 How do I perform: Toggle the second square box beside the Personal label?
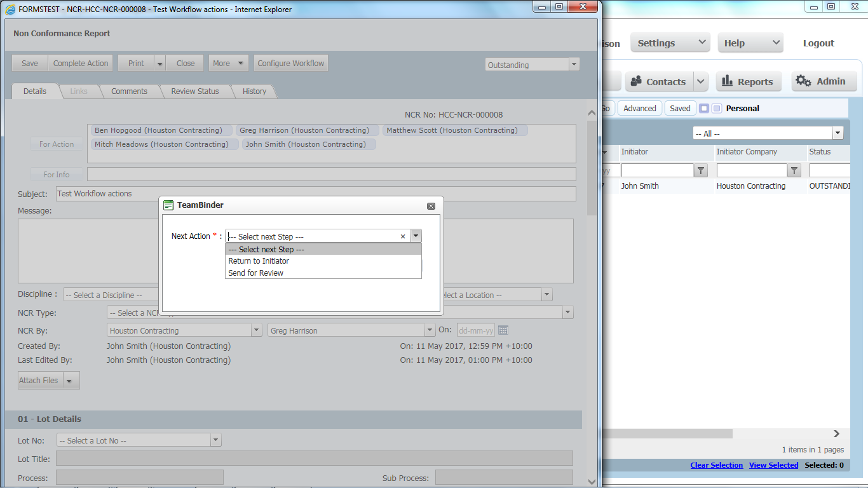click(x=717, y=109)
